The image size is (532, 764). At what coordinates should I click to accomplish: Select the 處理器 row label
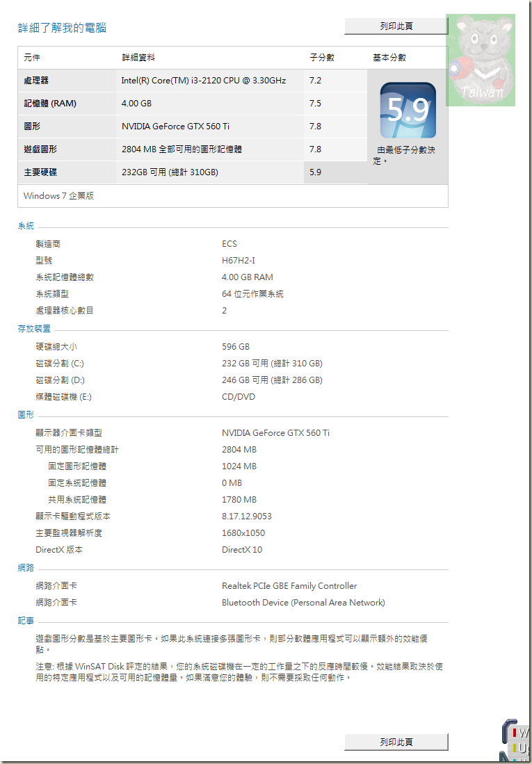coord(37,81)
